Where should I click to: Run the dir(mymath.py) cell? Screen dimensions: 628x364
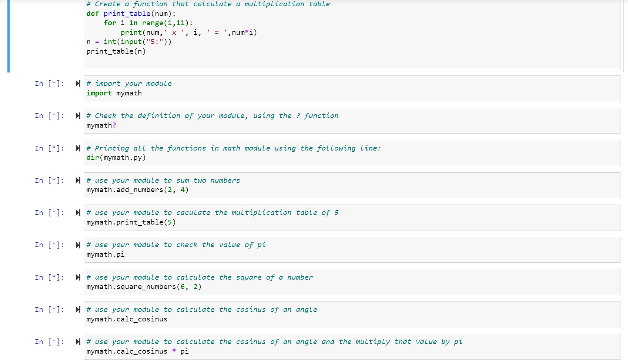[78, 148]
